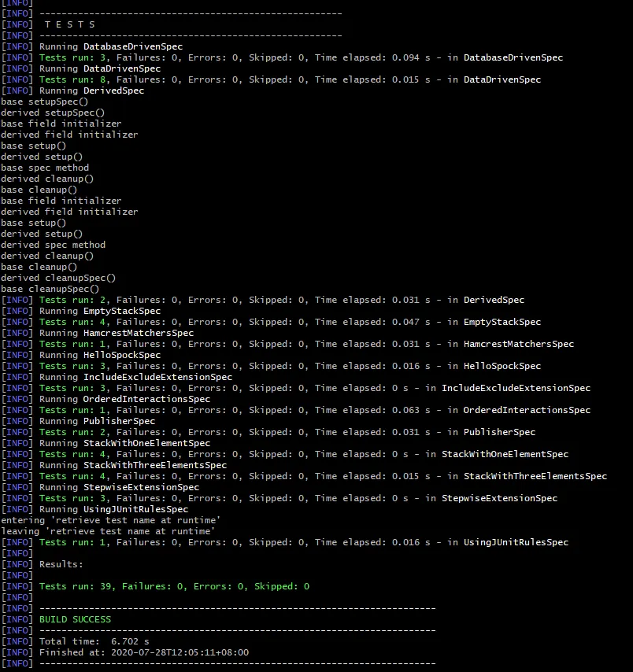Click 'base setupSpec()' output line
633x672 pixels.
(x=44, y=102)
